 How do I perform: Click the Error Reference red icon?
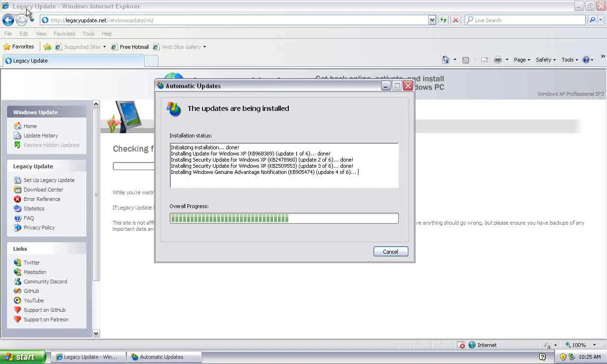18,199
